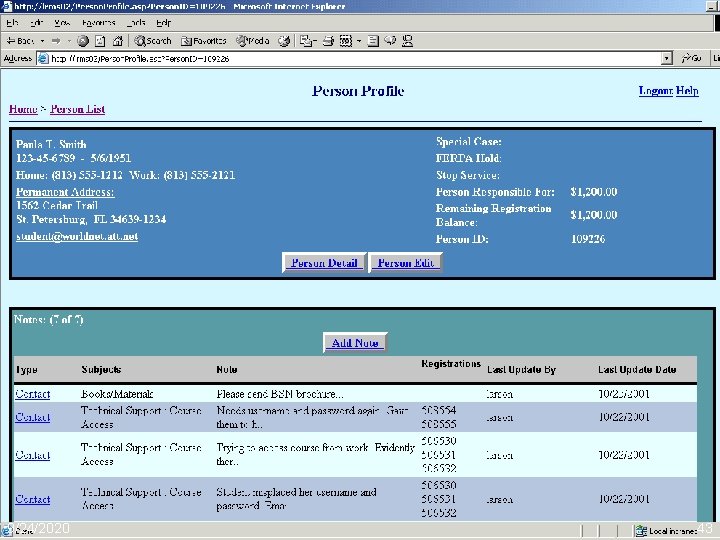Viewport: 720px width, 540px height.
Task: Click the Refresh page icon
Action: [100, 41]
